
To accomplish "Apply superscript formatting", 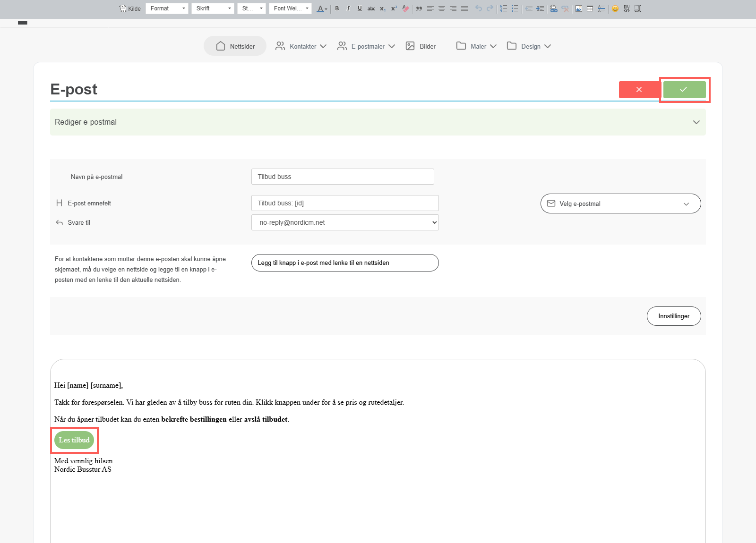I will [394, 8].
